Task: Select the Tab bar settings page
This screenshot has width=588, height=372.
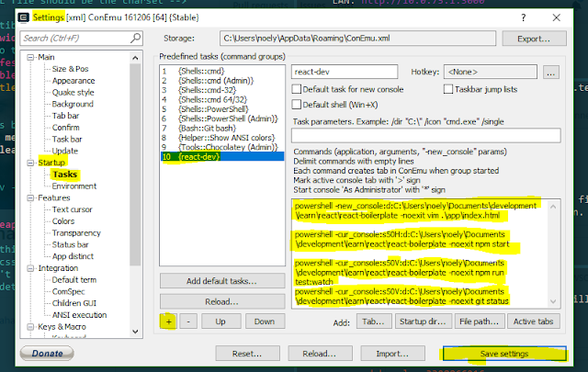Action: pyautogui.click(x=65, y=116)
